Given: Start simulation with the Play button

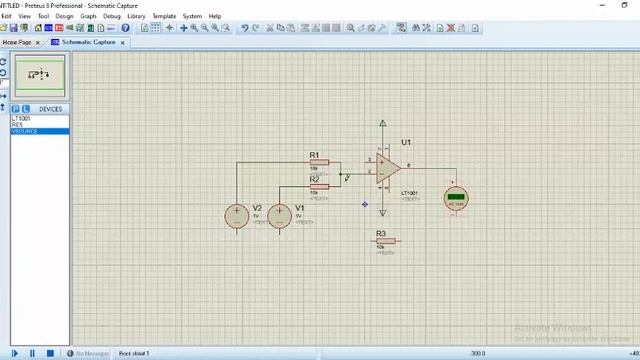Looking at the screenshot, I should pyautogui.click(x=15, y=353).
